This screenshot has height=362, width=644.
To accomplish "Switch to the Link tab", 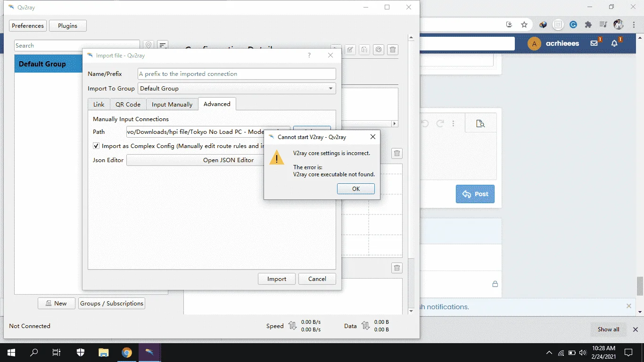I will [x=99, y=104].
